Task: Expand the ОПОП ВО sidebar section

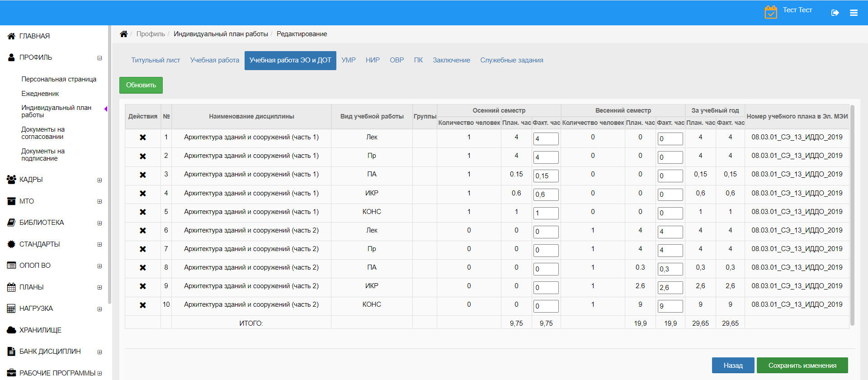Action: (x=99, y=266)
